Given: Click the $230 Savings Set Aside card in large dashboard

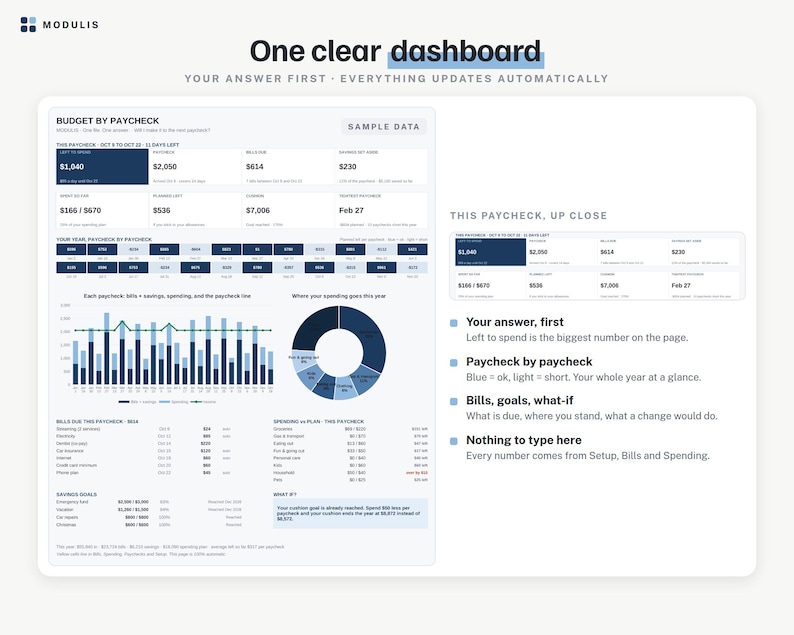Looking at the screenshot, I should tap(382, 167).
